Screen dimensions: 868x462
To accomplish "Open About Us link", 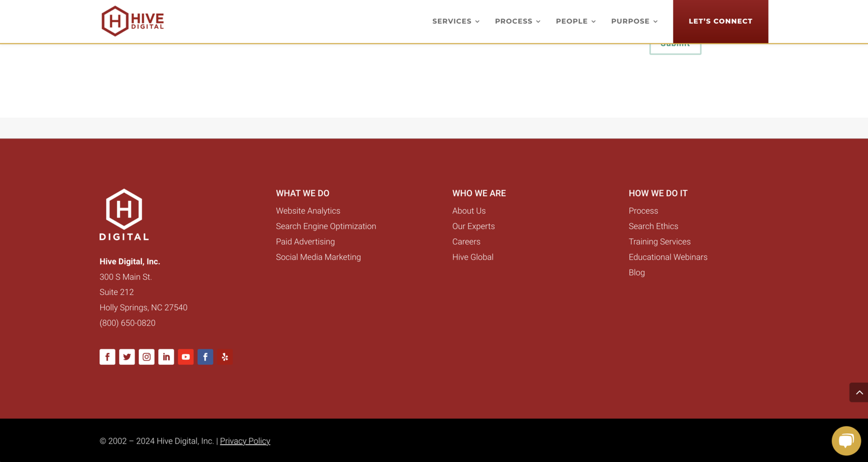I will click(x=469, y=211).
